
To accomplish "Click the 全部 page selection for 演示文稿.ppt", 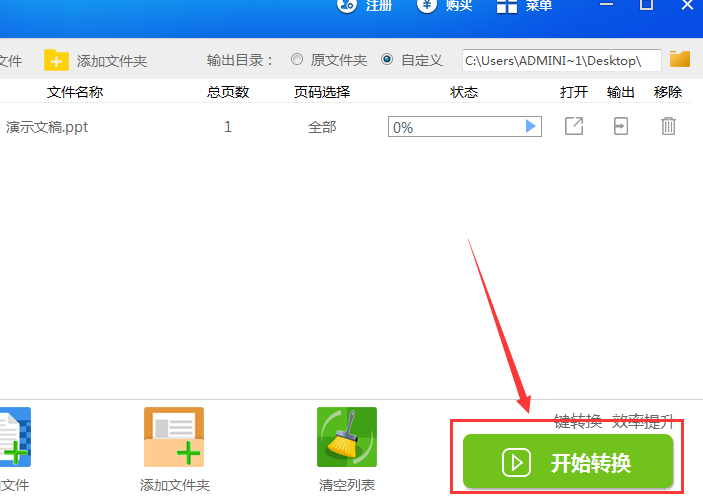I will pos(322,127).
